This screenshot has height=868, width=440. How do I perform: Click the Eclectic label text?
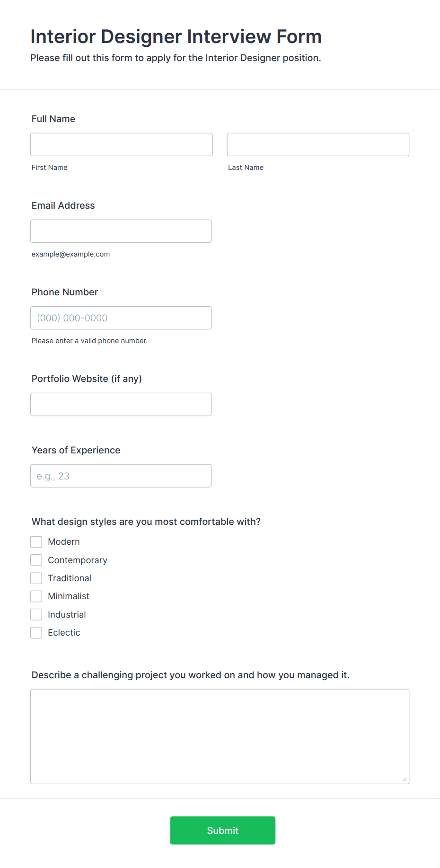click(64, 633)
